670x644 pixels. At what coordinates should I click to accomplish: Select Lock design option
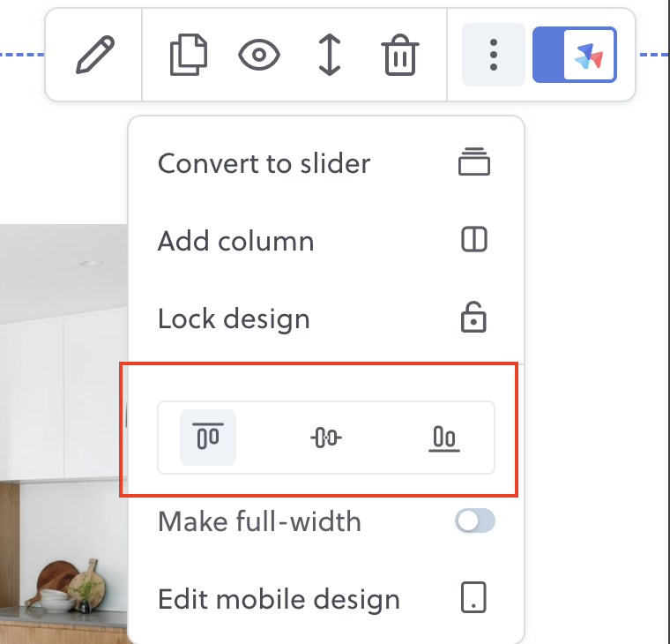click(x=234, y=318)
